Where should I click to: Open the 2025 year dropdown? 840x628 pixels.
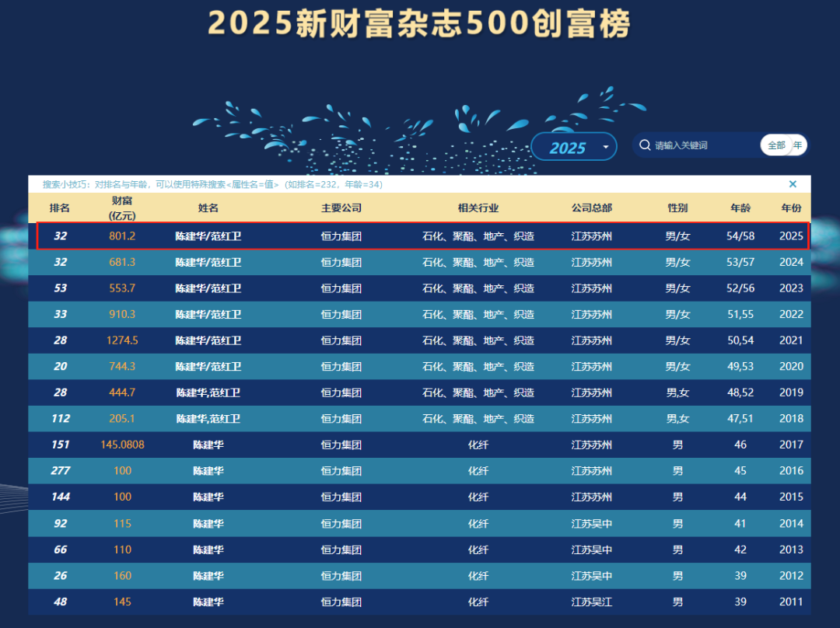click(574, 147)
